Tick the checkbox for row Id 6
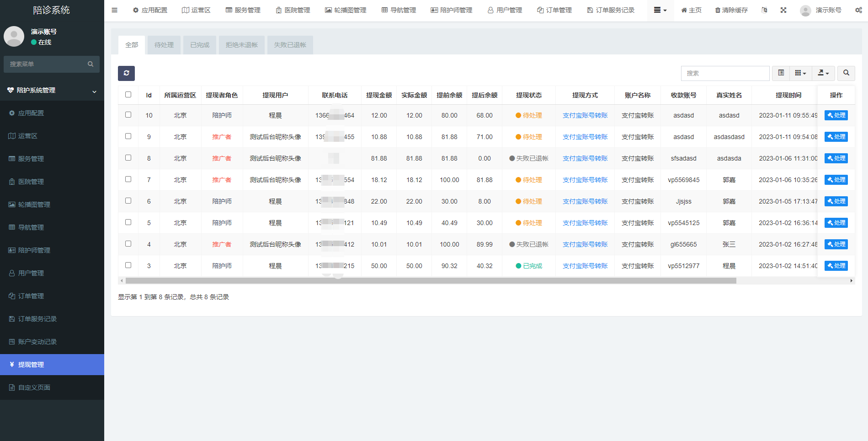 pos(128,201)
